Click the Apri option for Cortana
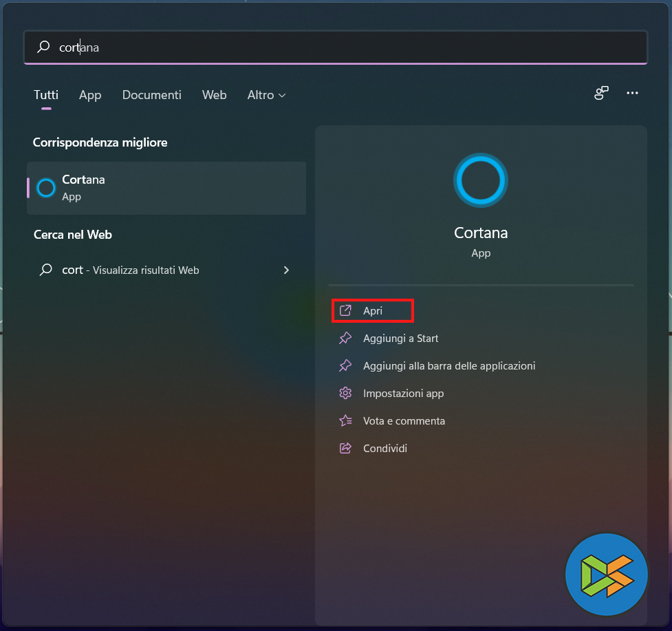Screen dimensions: 672x631 (x=372, y=311)
